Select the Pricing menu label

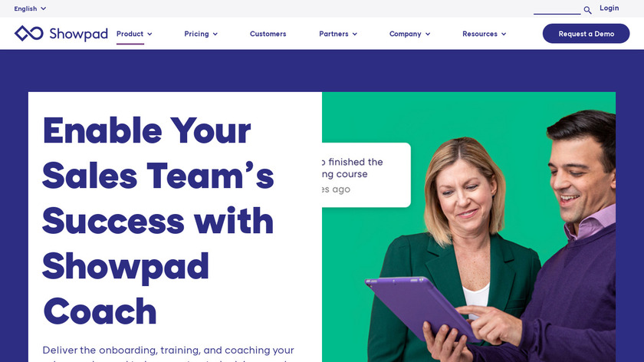(x=196, y=34)
